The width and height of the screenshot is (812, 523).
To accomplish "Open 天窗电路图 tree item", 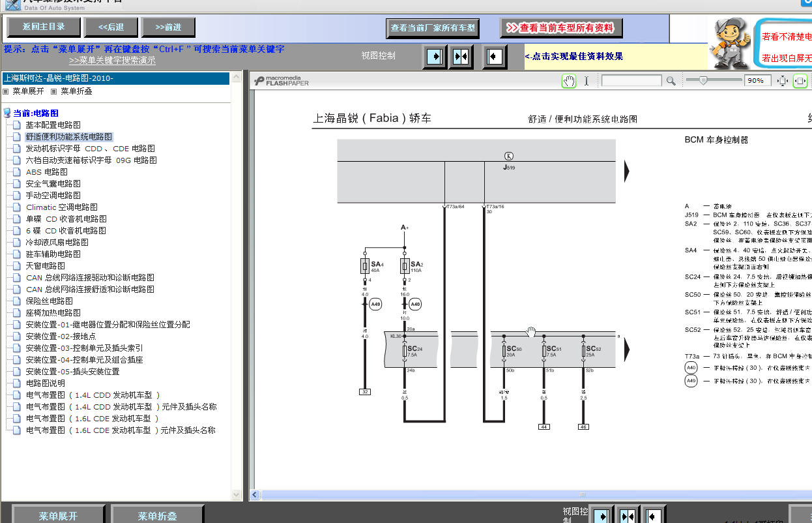I will (x=46, y=266).
